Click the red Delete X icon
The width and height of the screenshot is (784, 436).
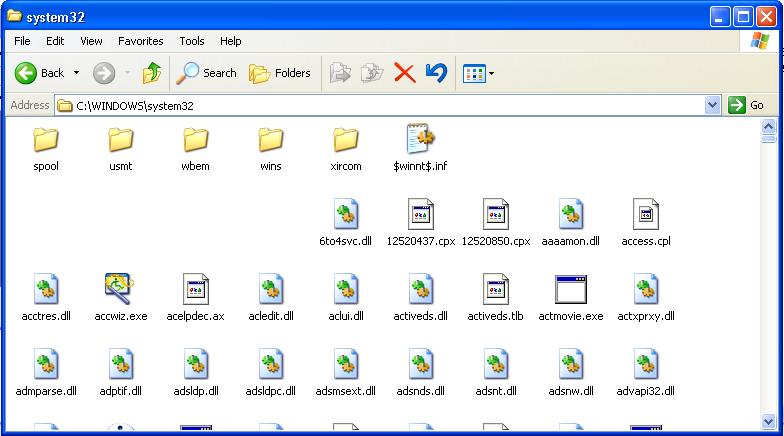point(404,73)
